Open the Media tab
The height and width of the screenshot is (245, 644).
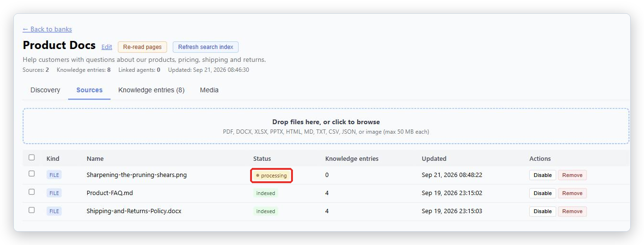(209, 90)
